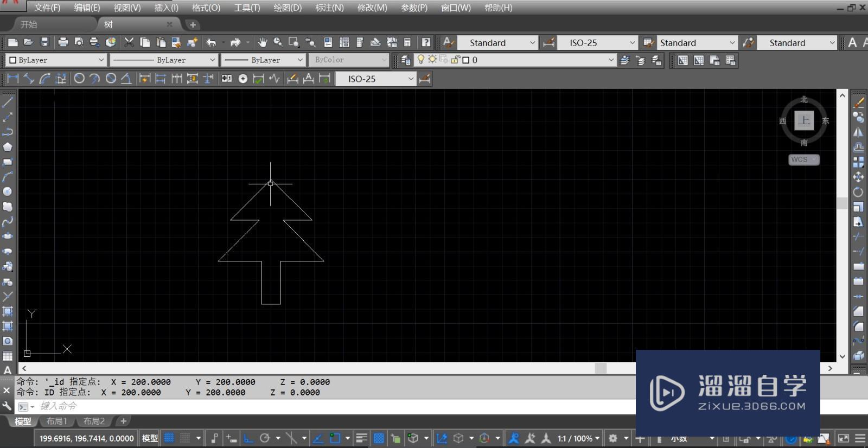Select the Pan hand tool
The width and height of the screenshot is (868, 448).
[x=263, y=42]
